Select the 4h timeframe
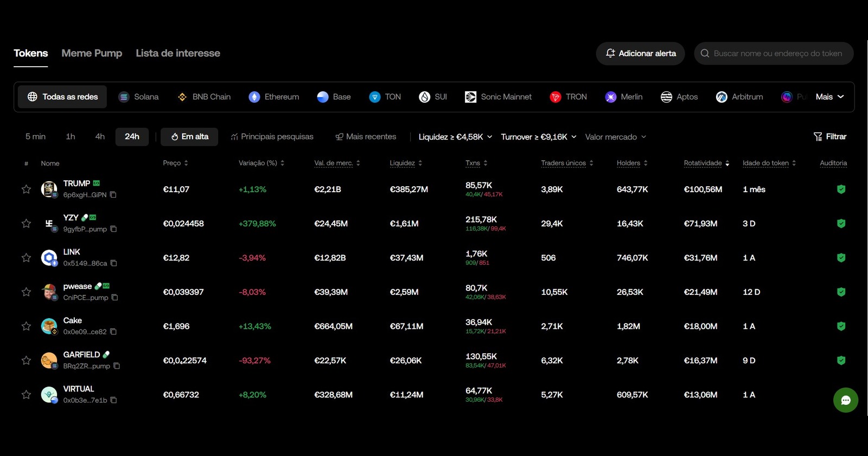 100,136
